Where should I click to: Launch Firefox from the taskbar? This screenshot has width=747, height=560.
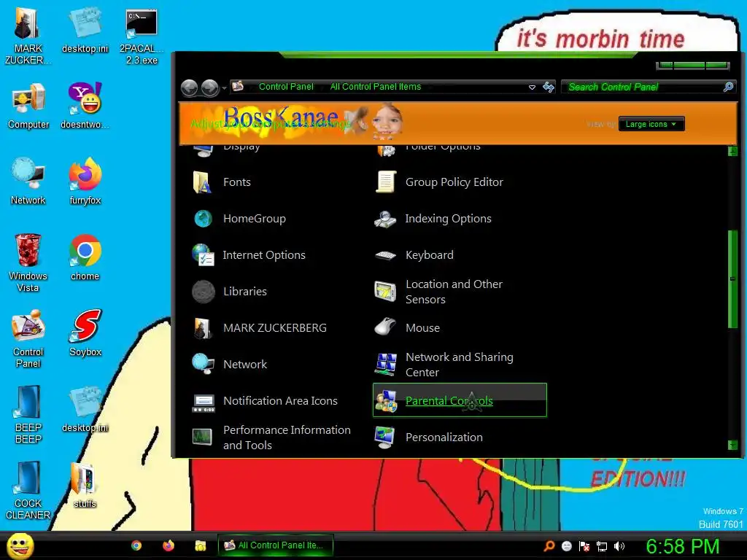click(169, 545)
